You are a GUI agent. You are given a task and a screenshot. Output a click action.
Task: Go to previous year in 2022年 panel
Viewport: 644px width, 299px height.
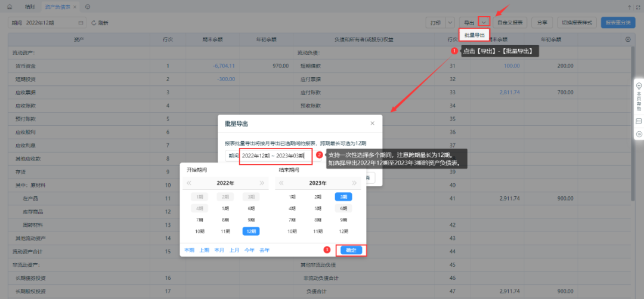coord(189,183)
